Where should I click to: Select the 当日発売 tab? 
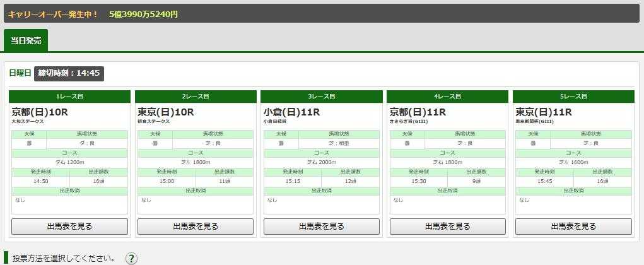point(26,40)
